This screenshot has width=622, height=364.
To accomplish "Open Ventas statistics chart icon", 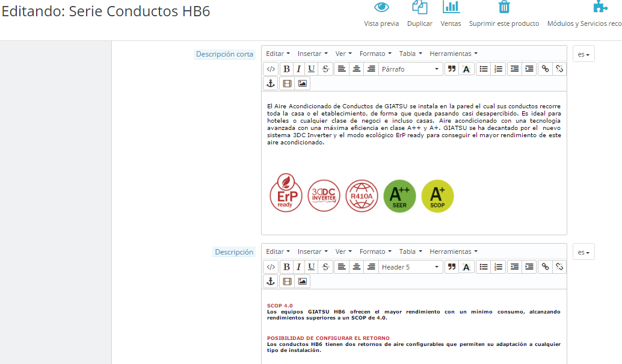I will [x=451, y=7].
